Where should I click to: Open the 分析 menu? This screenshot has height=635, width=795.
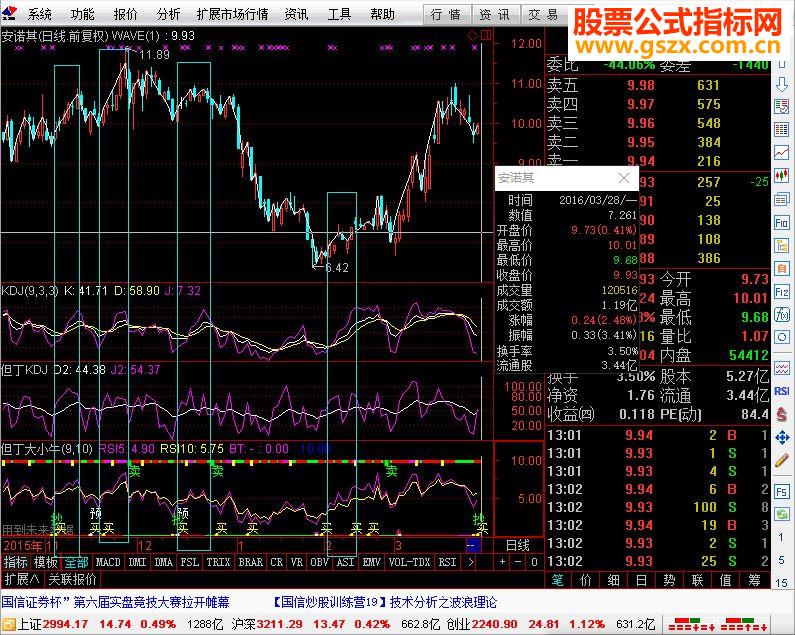(168, 14)
